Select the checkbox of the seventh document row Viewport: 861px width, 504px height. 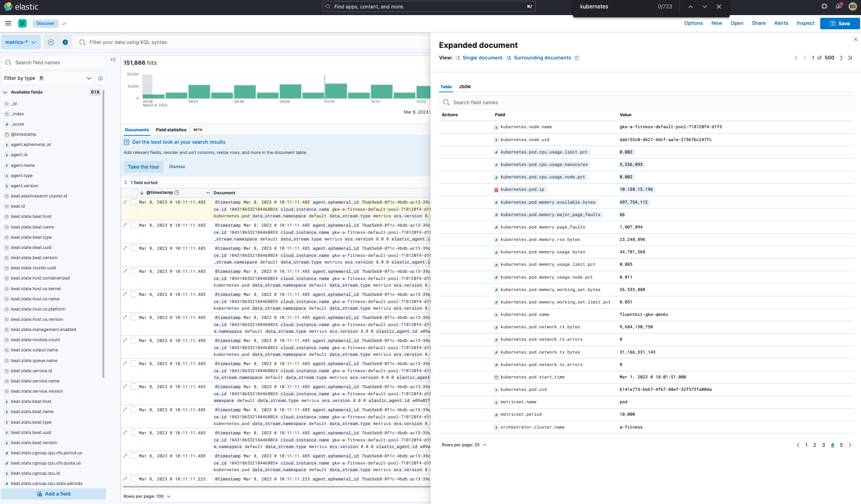pyautogui.click(x=133, y=340)
